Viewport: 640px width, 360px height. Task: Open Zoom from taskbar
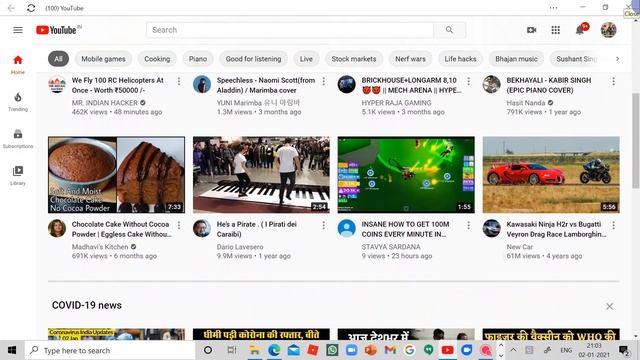click(351, 350)
